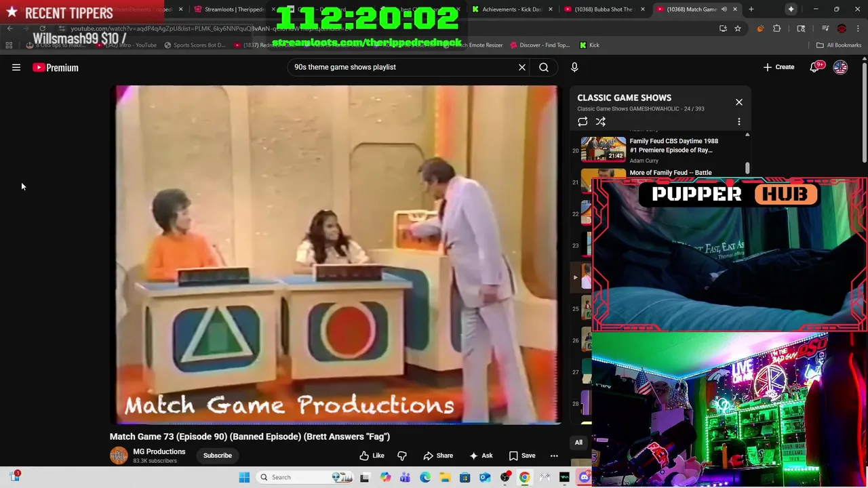Viewport: 868px width, 488px height.
Task: Open the MG Productions channel name link
Action: click(x=159, y=451)
